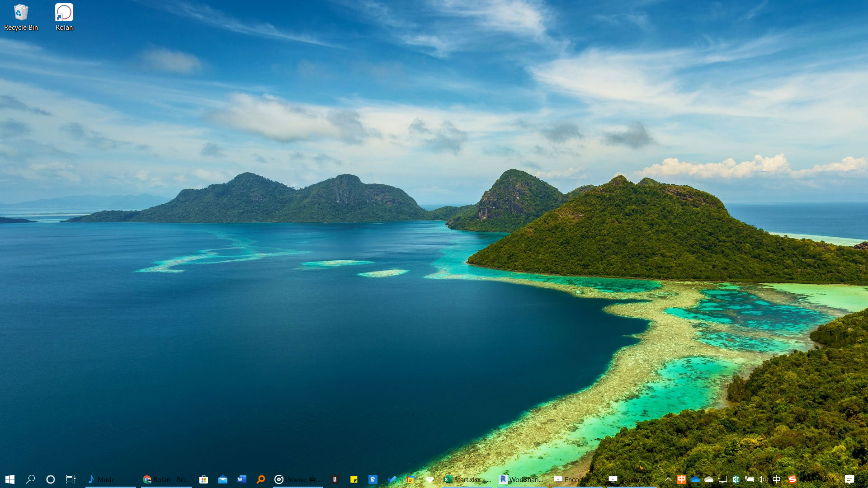Expand the hidden system tray icons
This screenshot has width=868, height=488.
668,480
